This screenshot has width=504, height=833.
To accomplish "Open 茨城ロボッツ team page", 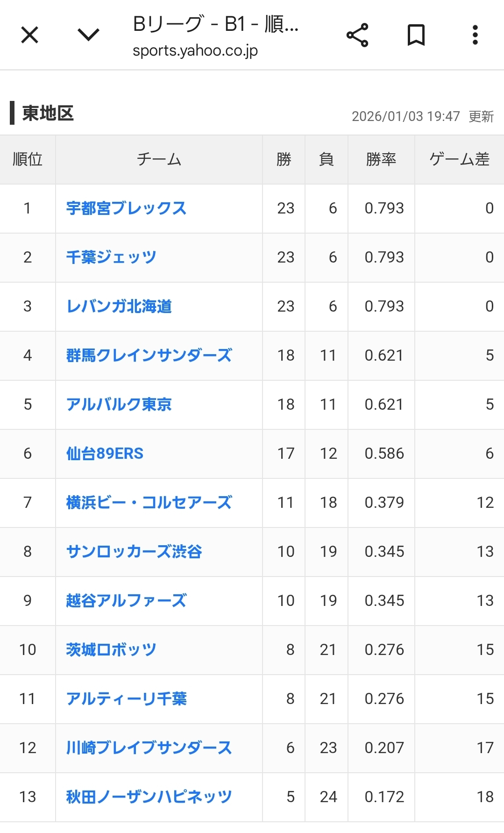I will coord(111,650).
